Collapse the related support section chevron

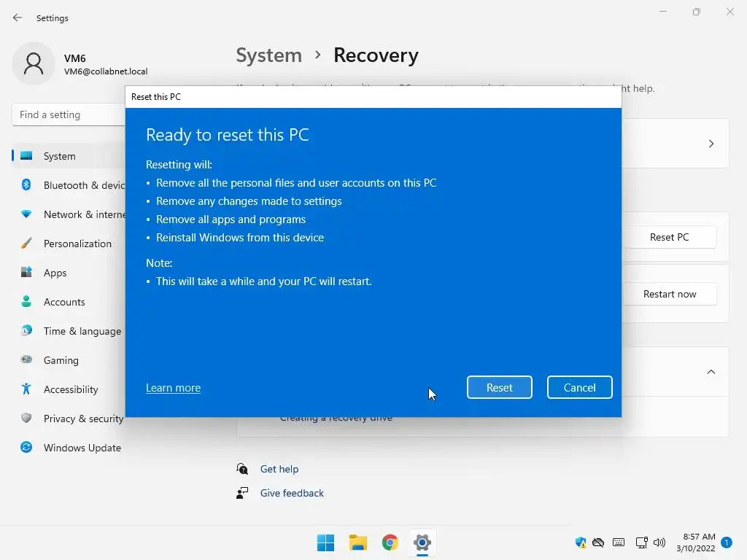point(711,372)
